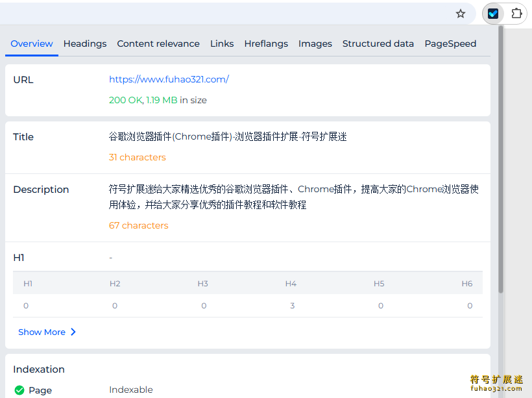Click the extension panel's vertical scrollbar
This screenshot has width=532, height=398.
(x=501, y=160)
